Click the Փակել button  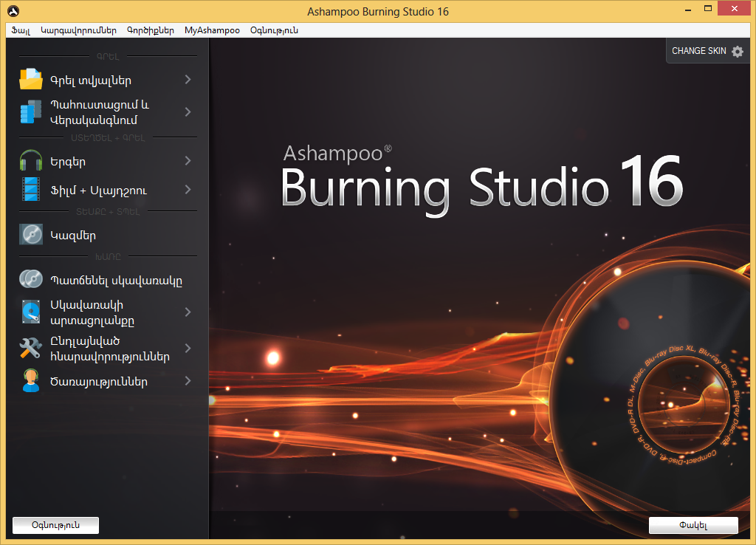pyautogui.click(x=693, y=525)
